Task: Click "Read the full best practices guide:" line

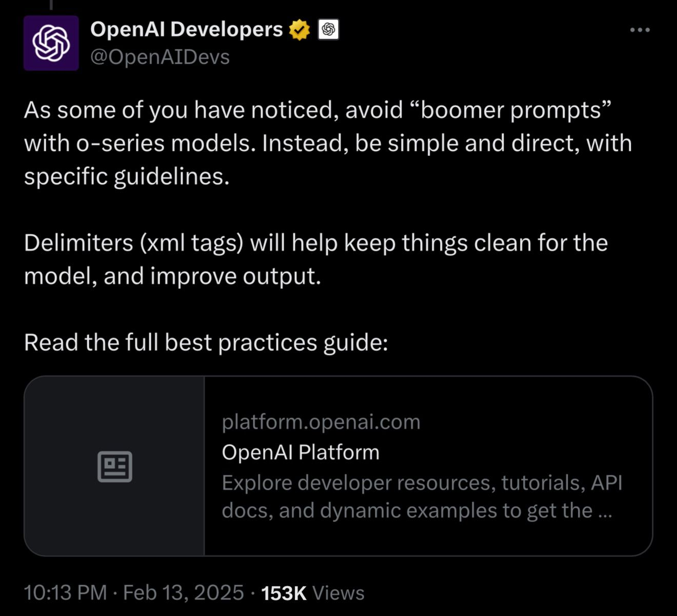Action: pyautogui.click(x=206, y=342)
